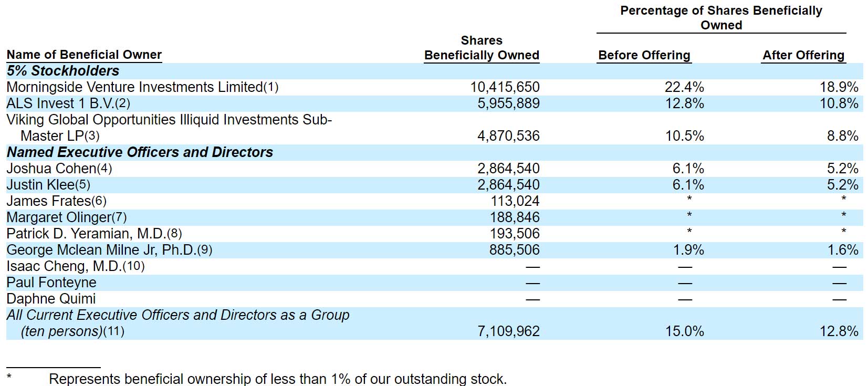Select the 10.5% before-offering value
Viewport: 868px width, 386px height.
[x=684, y=136]
